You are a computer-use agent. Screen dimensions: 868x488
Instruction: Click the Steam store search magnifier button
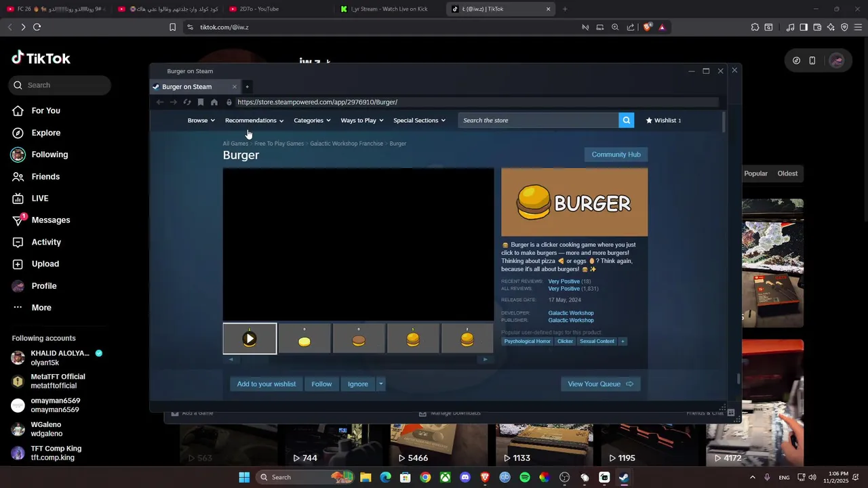(x=626, y=121)
